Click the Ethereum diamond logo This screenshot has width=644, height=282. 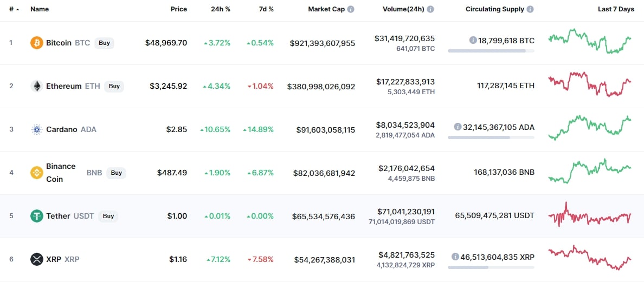36,86
